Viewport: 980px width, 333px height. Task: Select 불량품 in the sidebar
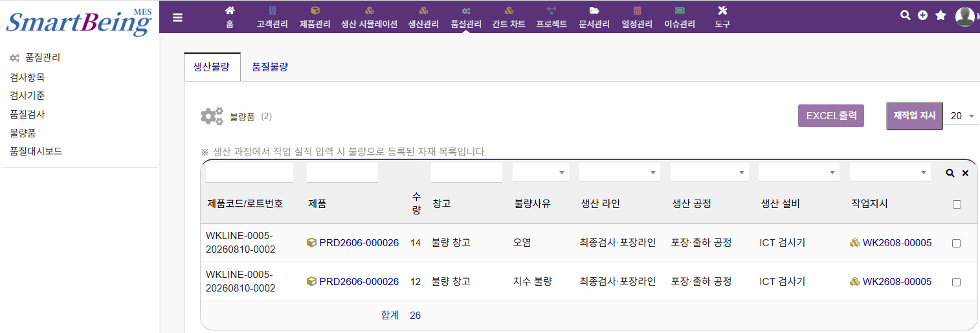coord(23,133)
